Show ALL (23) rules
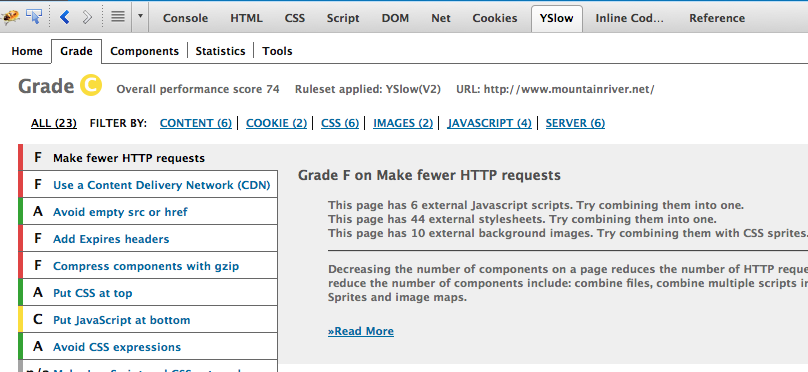The height and width of the screenshot is (372, 808). 54,123
